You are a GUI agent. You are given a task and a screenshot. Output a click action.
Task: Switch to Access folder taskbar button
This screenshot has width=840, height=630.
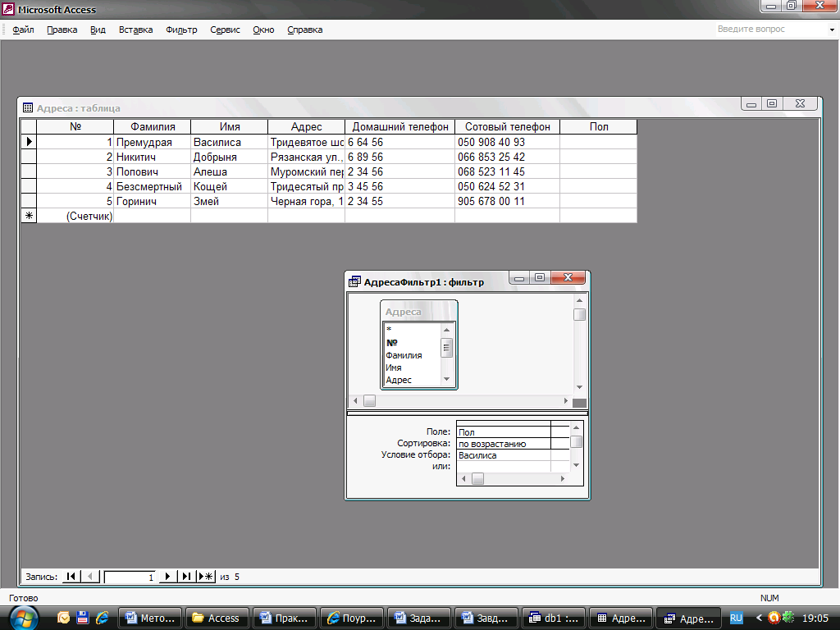[217, 619]
